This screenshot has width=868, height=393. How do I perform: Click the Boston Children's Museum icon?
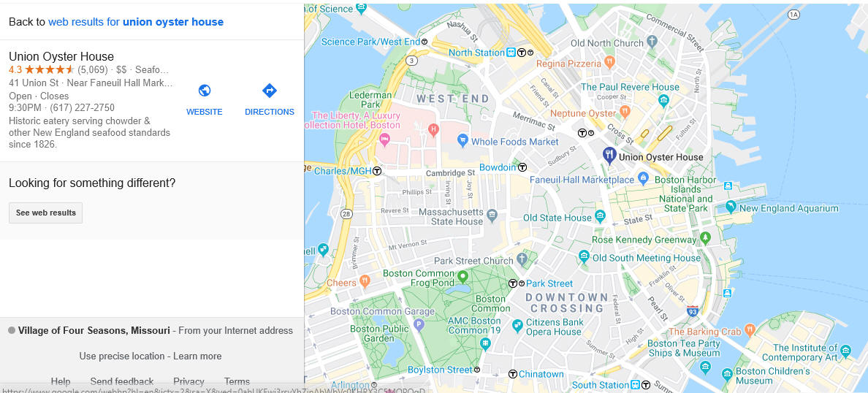coord(728,375)
